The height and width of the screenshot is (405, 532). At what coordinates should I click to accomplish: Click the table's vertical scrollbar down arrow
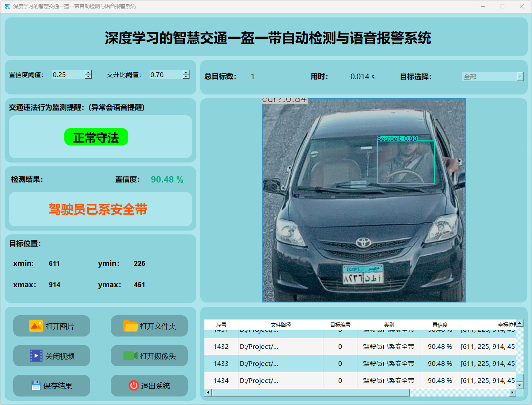click(520, 385)
